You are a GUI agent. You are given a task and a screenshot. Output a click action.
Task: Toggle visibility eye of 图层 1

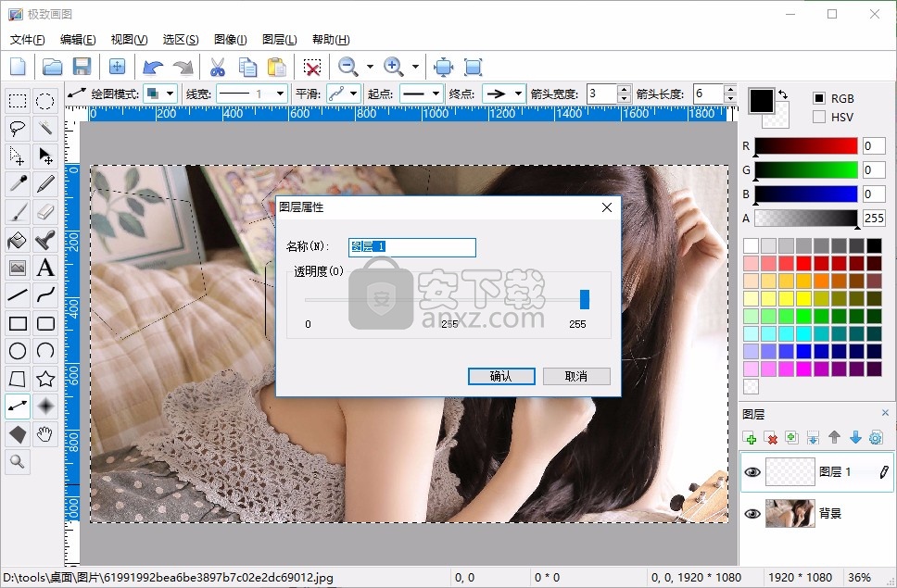pos(752,472)
